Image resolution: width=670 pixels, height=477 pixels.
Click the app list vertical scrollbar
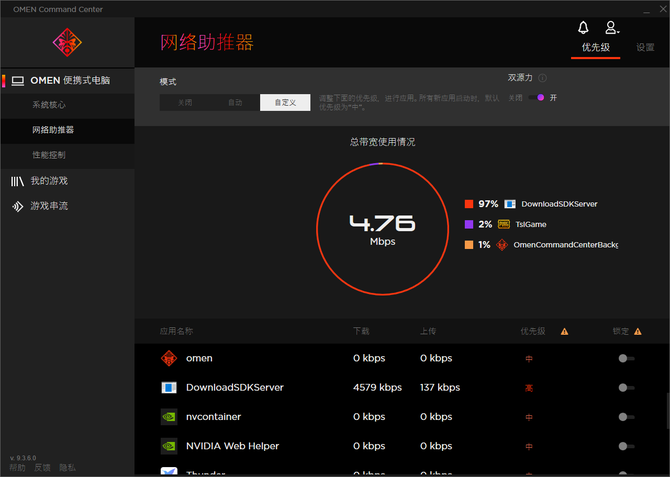click(x=667, y=411)
